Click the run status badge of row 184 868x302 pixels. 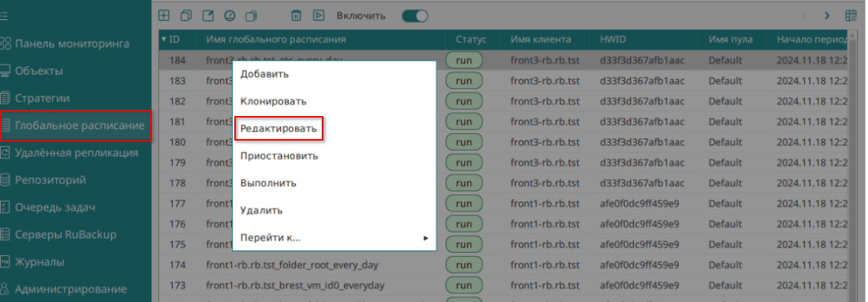pyautogui.click(x=464, y=60)
